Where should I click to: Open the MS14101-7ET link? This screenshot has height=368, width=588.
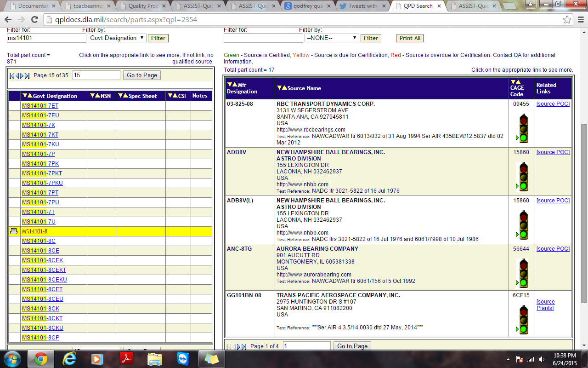point(40,106)
